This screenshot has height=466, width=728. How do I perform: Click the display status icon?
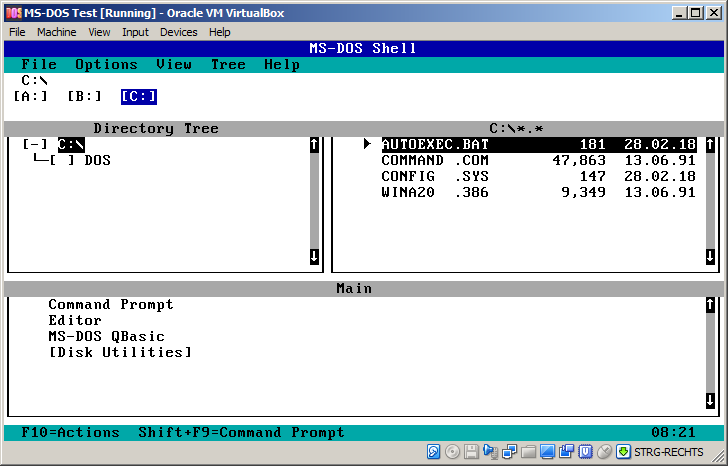(x=547, y=451)
